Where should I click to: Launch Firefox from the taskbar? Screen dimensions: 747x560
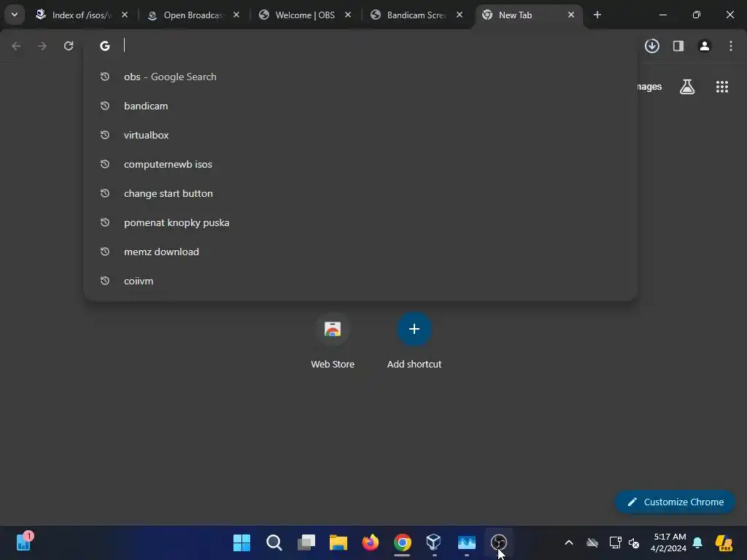click(x=370, y=542)
